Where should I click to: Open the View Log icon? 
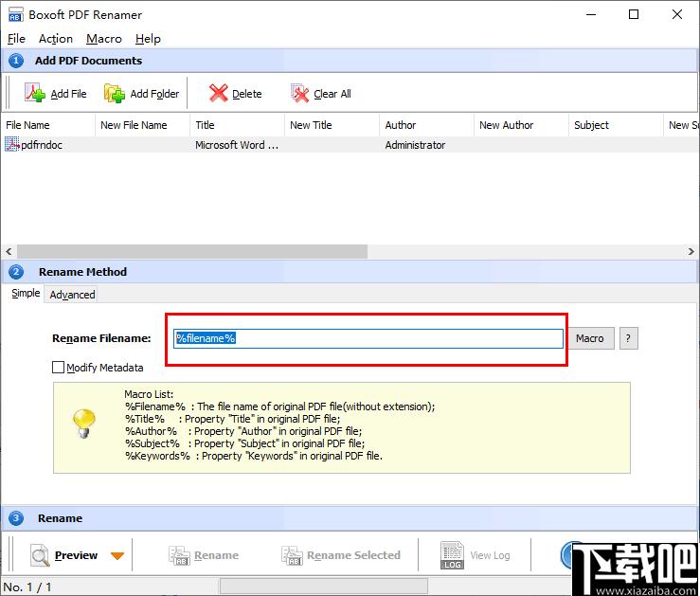point(452,555)
